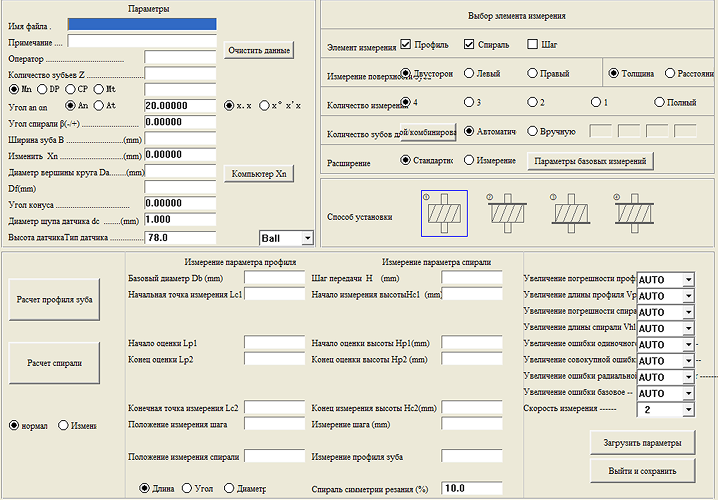This screenshot has width=718, height=500.
Task: Click sensor height field 78.0
Action: [x=180, y=238]
